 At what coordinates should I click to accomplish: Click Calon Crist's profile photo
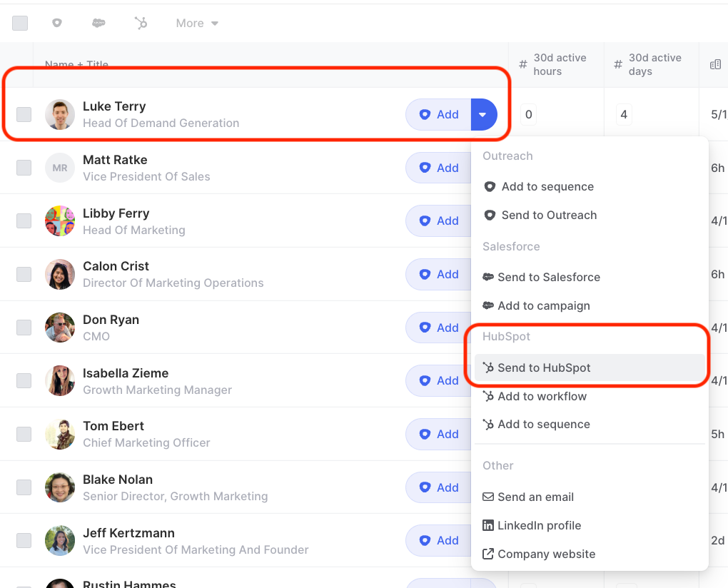pyautogui.click(x=60, y=274)
